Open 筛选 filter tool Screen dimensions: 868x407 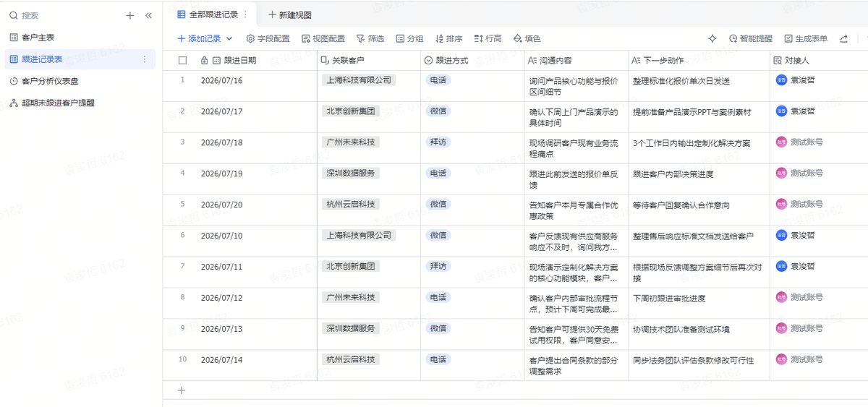point(370,39)
